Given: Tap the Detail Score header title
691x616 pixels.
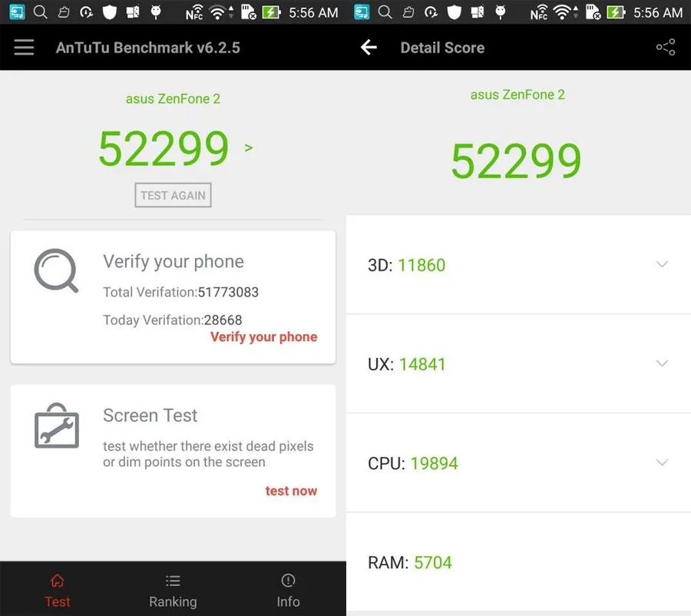Looking at the screenshot, I should [442, 48].
